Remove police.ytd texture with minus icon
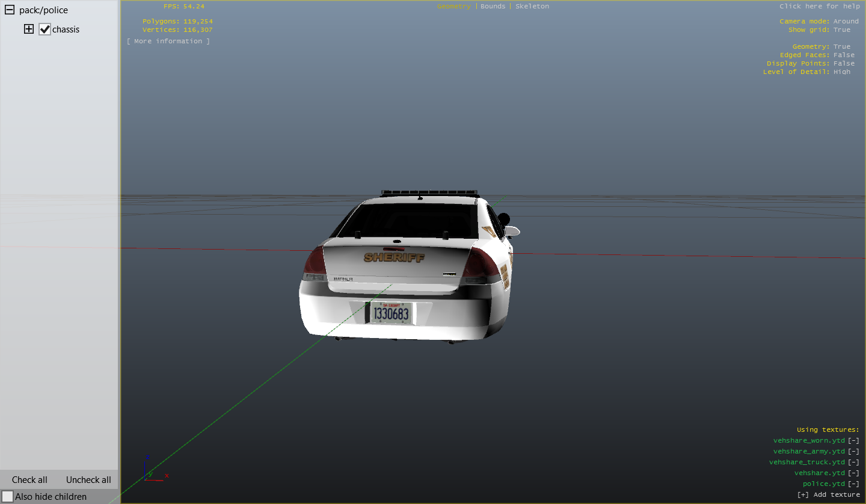 (x=853, y=484)
